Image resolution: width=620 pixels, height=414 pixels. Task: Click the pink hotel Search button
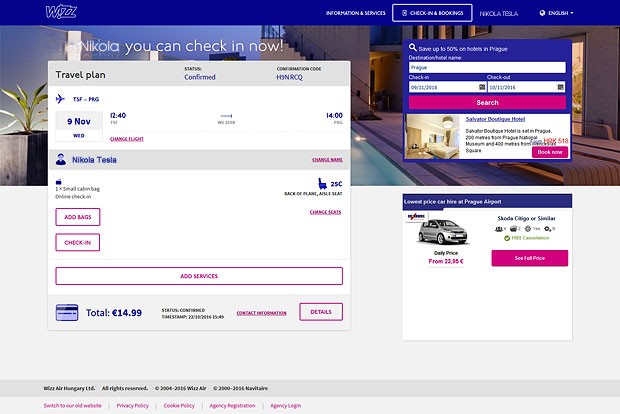[x=487, y=102]
